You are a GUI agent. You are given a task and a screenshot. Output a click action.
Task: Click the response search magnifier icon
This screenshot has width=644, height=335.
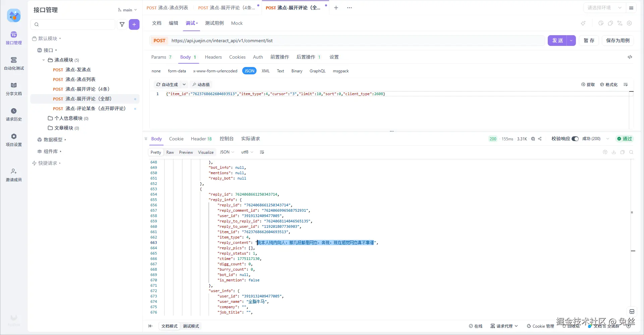point(631,152)
